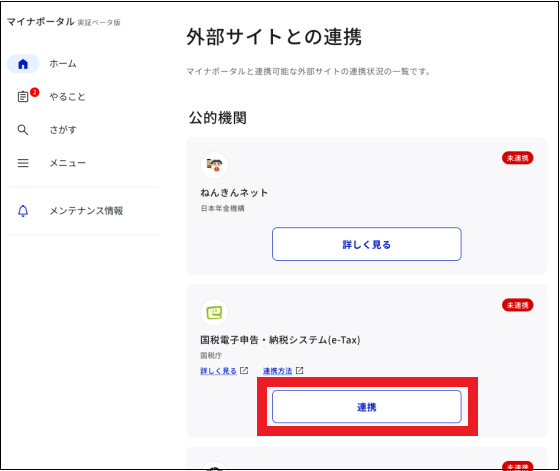560x471 pixels.
Task: Click the ねんきんネット card title
Action: (x=234, y=193)
